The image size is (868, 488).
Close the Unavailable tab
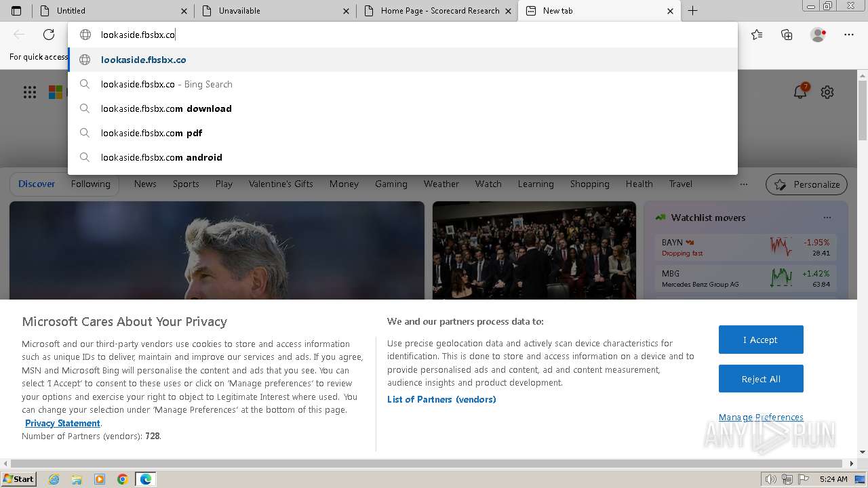(346, 11)
